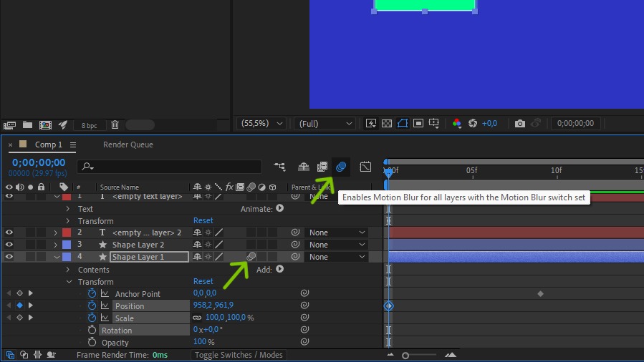Click the Add button for shape Contents
The height and width of the screenshot is (362, 644).
coord(279,269)
